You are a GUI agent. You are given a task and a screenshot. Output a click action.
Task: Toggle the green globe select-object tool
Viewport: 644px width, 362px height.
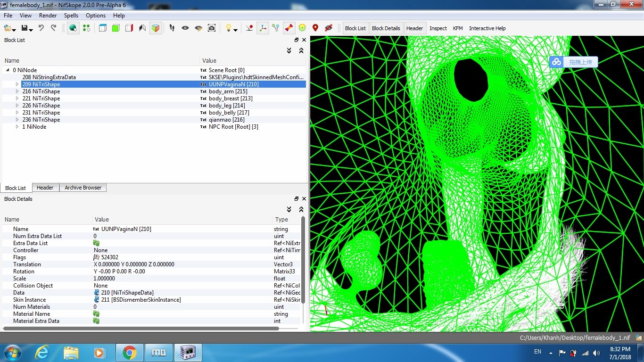[73, 28]
